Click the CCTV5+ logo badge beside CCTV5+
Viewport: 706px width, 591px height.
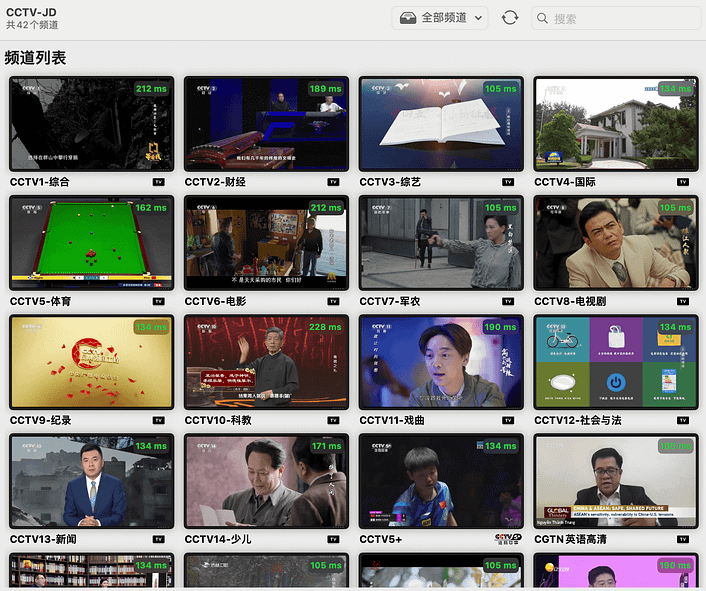508,539
